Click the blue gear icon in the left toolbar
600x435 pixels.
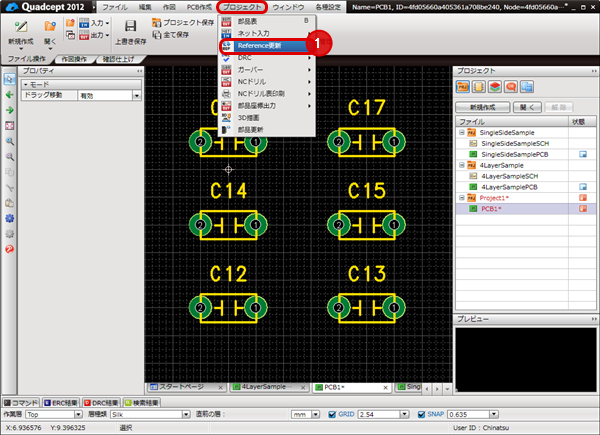point(10,218)
